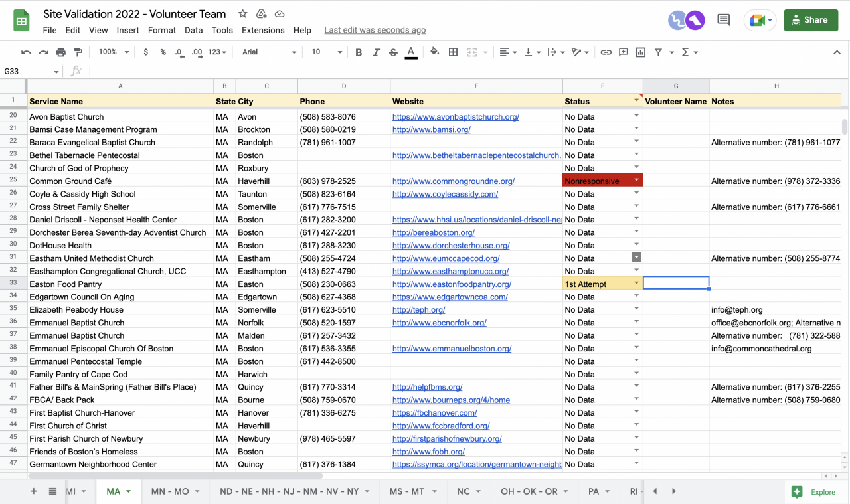The height and width of the screenshot is (504, 850).
Task: Open the Functions sigma menu
Action: click(690, 52)
